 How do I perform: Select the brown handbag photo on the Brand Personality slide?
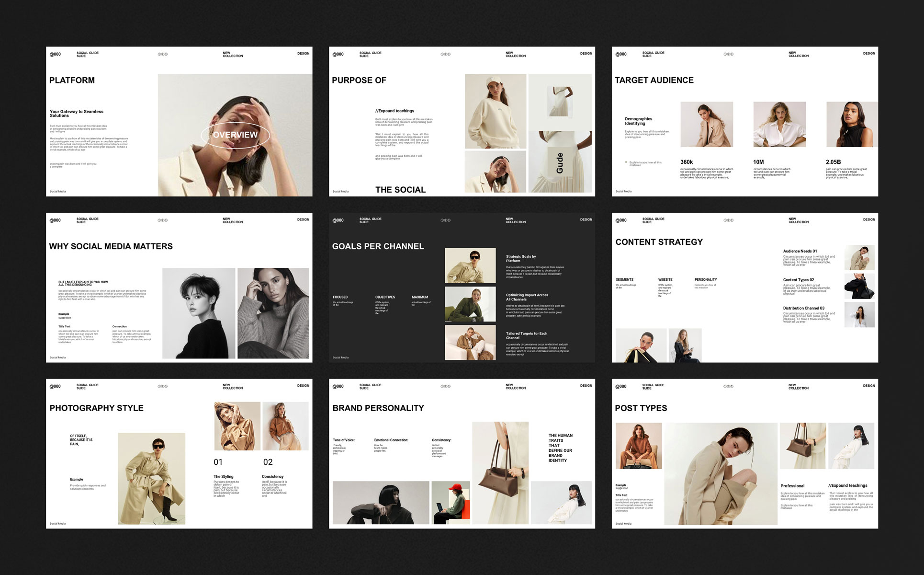point(500,472)
